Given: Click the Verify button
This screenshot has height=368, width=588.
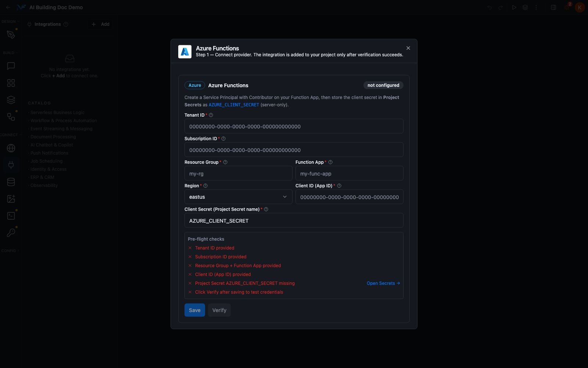Looking at the screenshot, I should pos(219,310).
